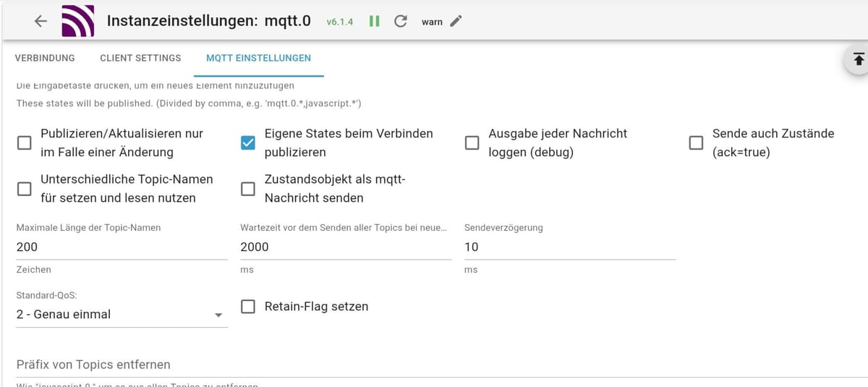Click the warn log level text

click(x=432, y=22)
